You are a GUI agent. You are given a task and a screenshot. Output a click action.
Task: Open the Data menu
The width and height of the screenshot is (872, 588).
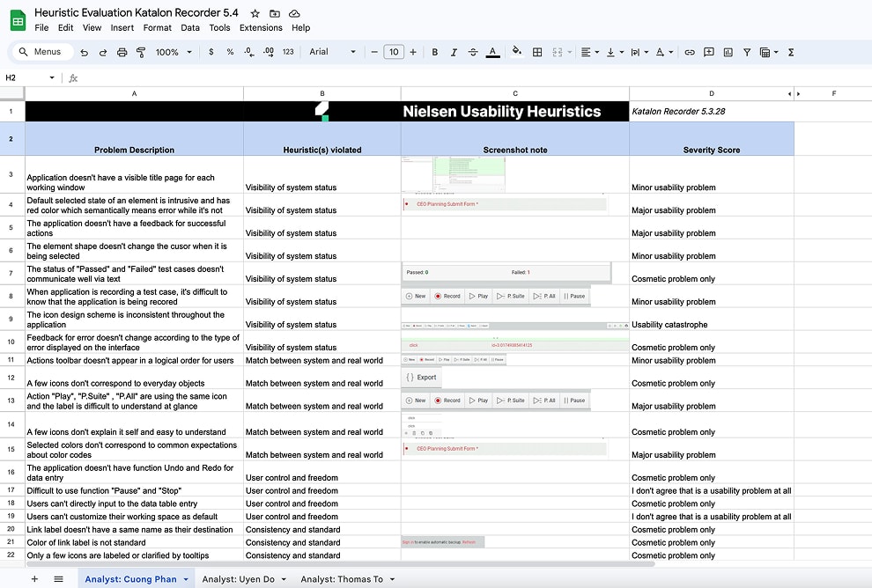190,28
